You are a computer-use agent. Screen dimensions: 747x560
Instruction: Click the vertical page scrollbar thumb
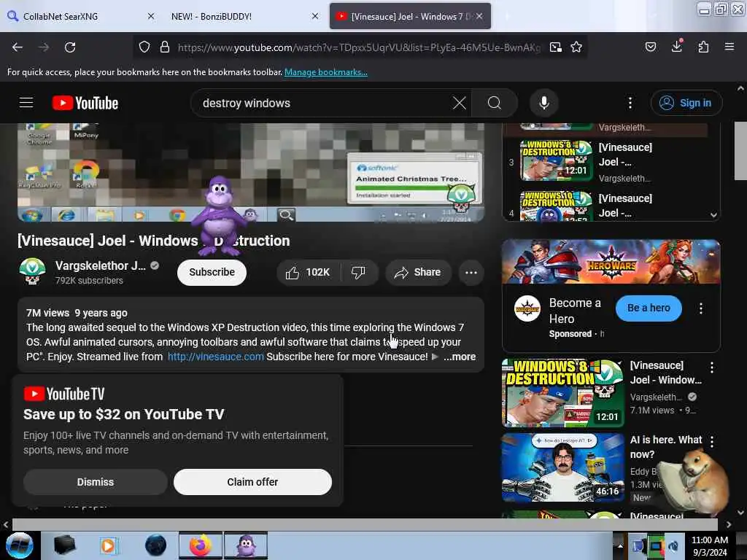[740, 150]
